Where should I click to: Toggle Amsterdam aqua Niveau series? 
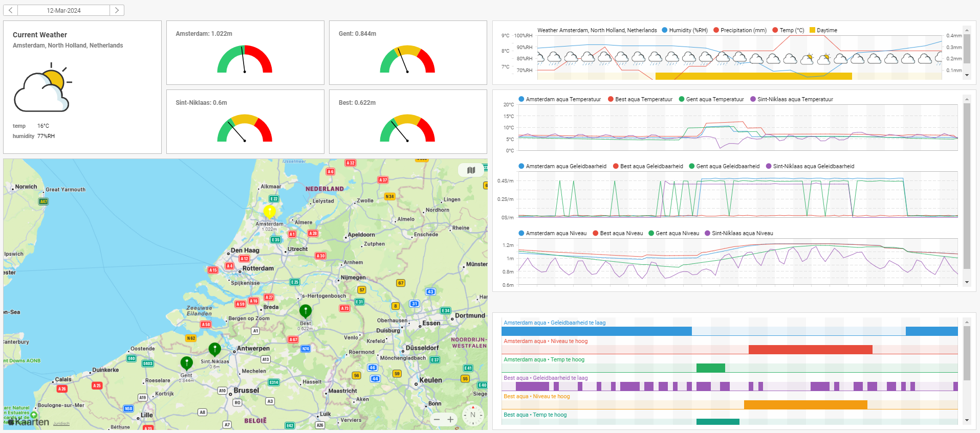pos(553,233)
